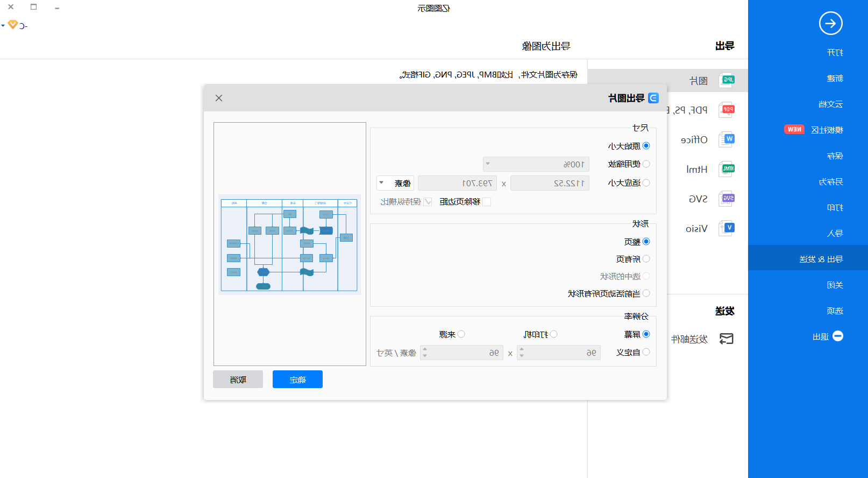Open the 模板社区 menu item

pyautogui.click(x=827, y=130)
